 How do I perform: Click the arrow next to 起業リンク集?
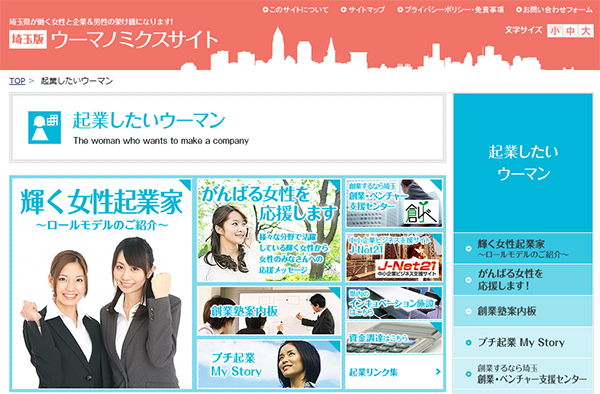438,371
